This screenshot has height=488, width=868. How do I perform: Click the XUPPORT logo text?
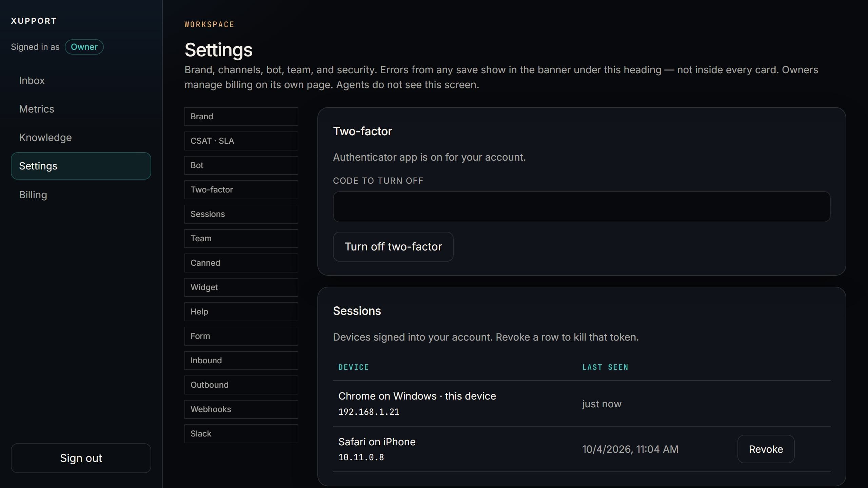click(x=34, y=21)
